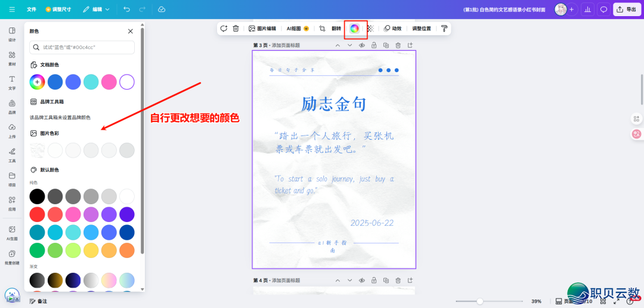This screenshot has height=308, width=644.
Task: Open the 文件 menu
Action: click(32, 10)
